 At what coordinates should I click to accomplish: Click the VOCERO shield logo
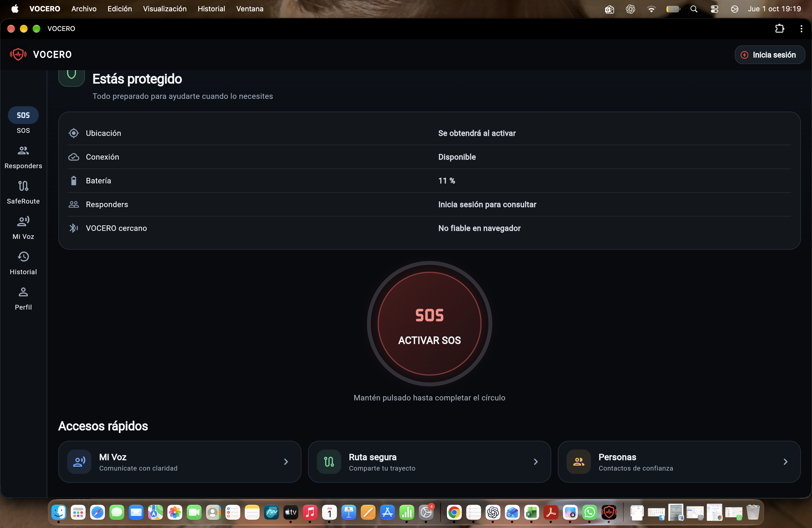coord(18,55)
